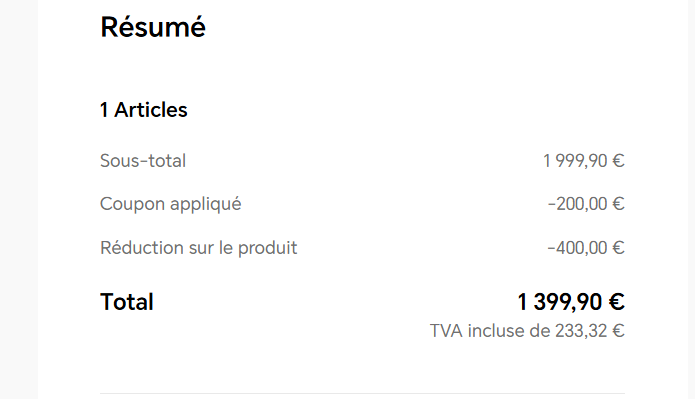695x399 pixels.
Task: Click the bold Total label
Action: point(127,302)
